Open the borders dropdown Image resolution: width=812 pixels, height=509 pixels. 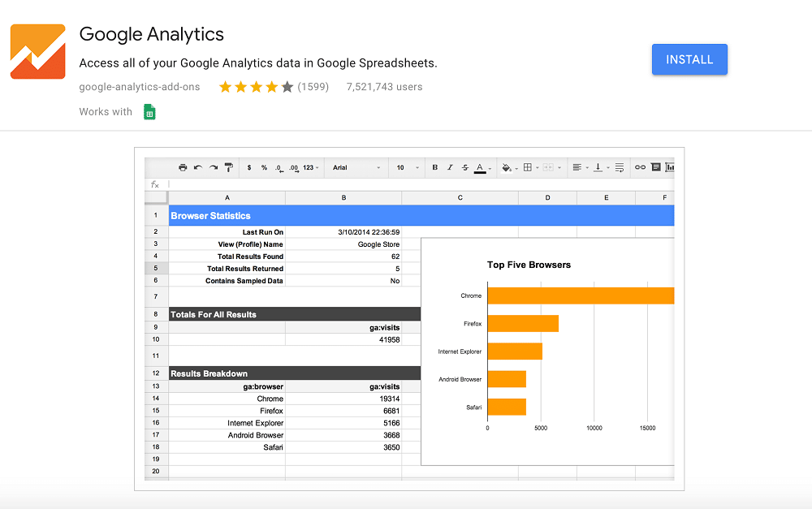pos(531,167)
